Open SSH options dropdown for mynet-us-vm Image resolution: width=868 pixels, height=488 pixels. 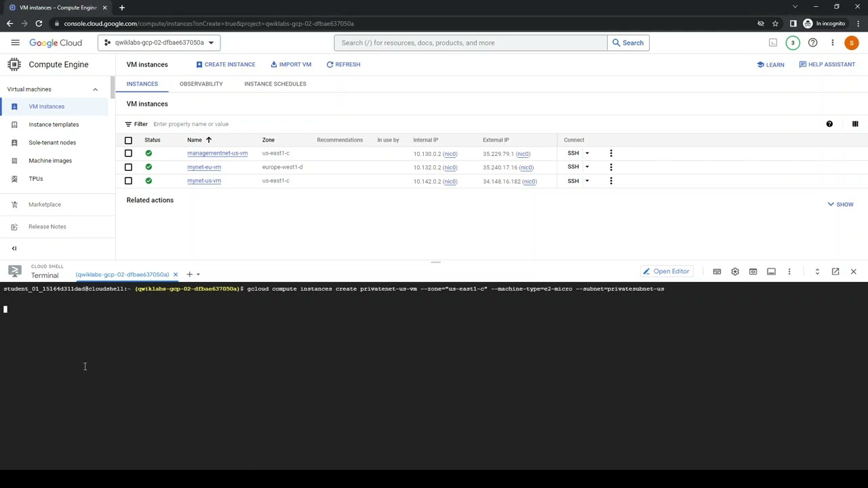pyautogui.click(x=587, y=181)
